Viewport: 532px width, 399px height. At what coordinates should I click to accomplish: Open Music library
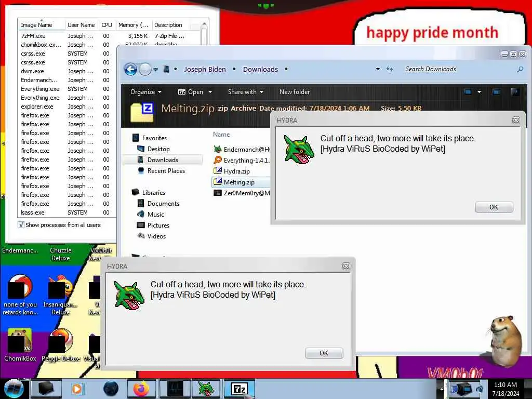(156, 215)
